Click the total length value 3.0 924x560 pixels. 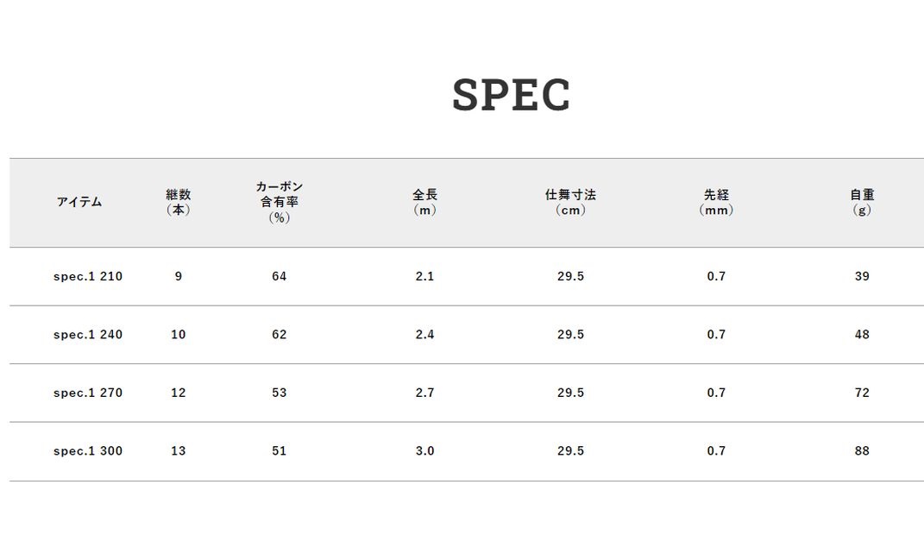click(x=424, y=451)
